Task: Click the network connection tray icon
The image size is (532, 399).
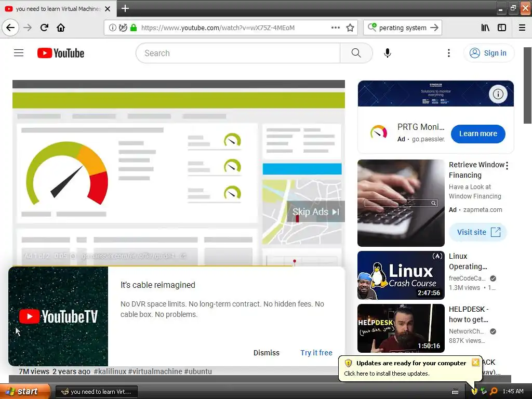Action: (x=484, y=391)
